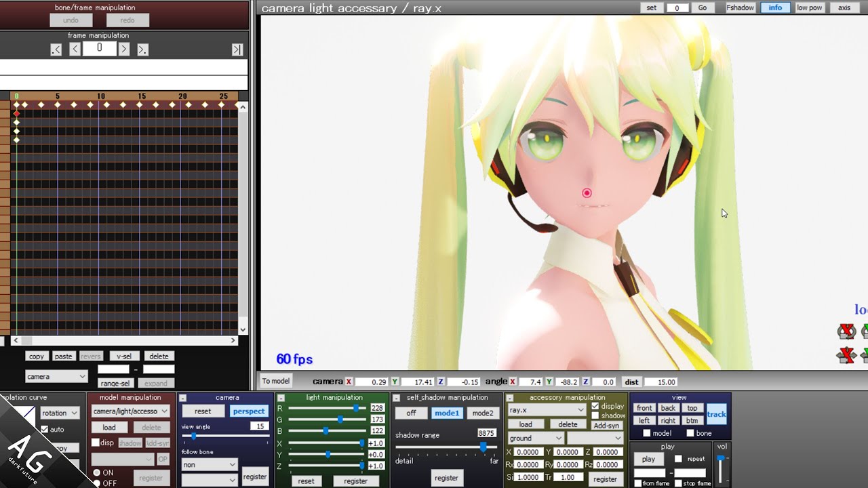This screenshot has width=868, height=488.
Task: Collapse the light manipulation panel
Action: pos(281,398)
